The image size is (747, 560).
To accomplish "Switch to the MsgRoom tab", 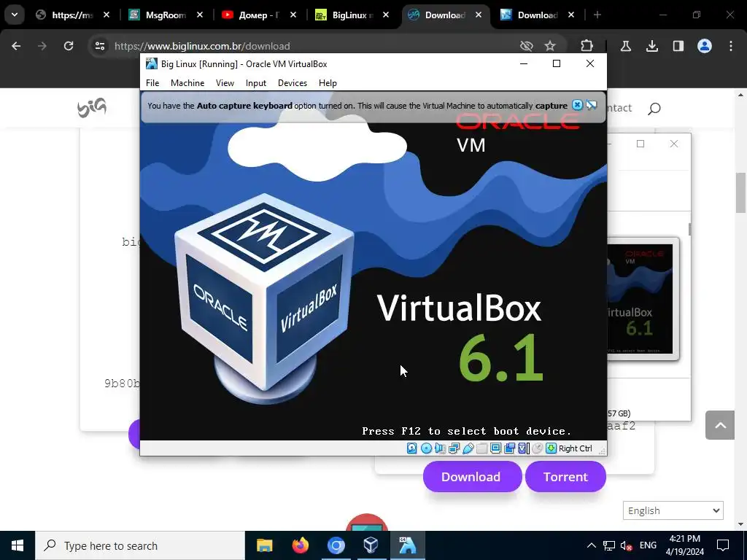I will tap(166, 15).
